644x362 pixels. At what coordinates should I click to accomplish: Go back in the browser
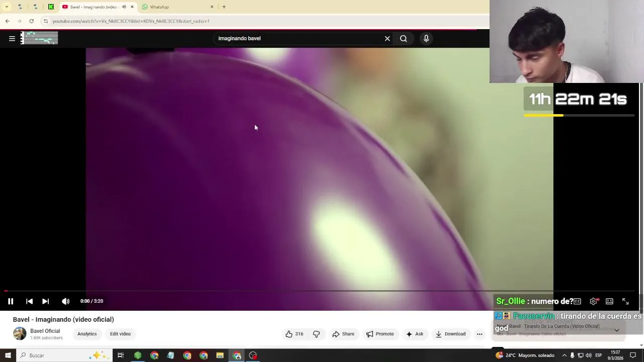[x=7, y=21]
